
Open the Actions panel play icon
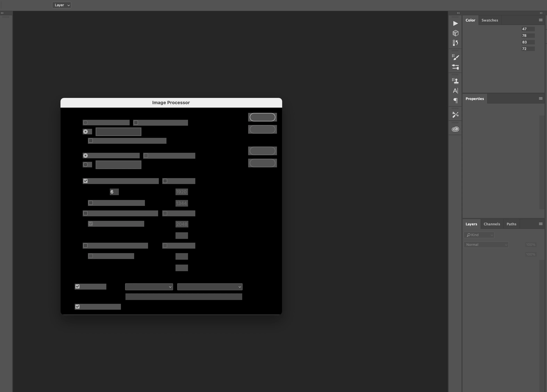pos(455,23)
